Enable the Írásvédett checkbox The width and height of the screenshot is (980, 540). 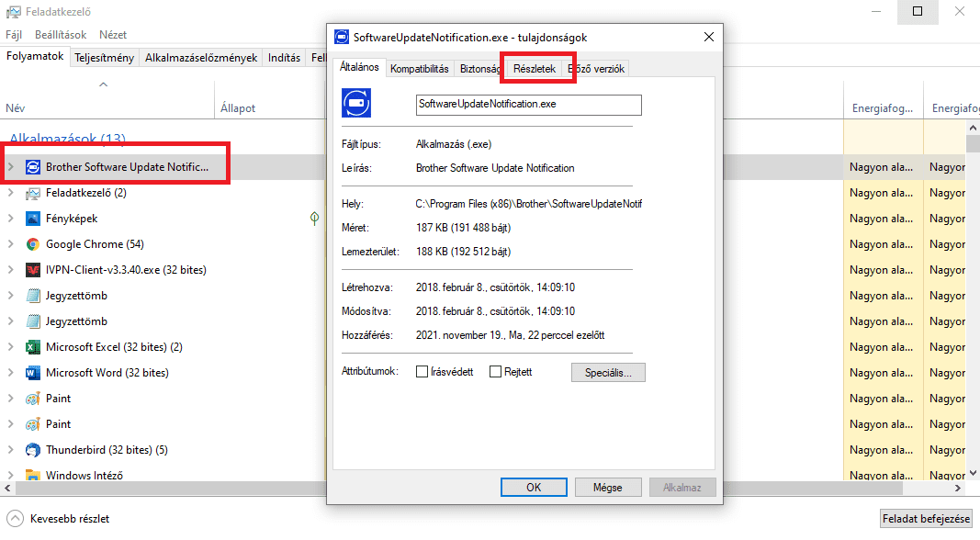click(422, 372)
